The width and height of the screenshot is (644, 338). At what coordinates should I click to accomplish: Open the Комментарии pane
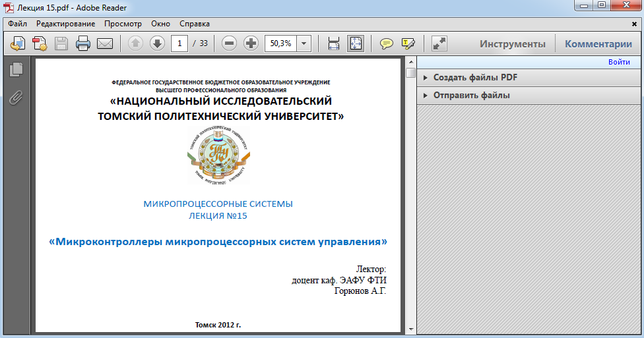[598, 44]
